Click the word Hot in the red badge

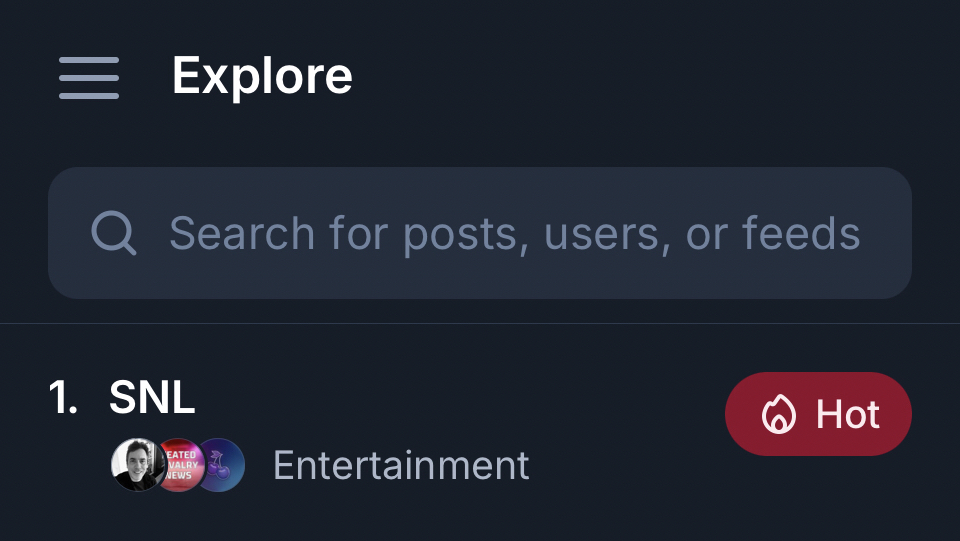pyautogui.click(x=848, y=414)
